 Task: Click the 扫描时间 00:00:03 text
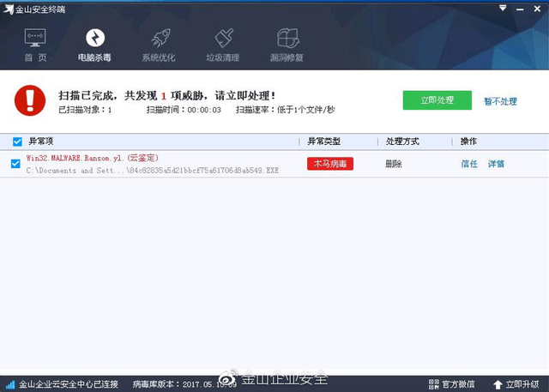tap(184, 110)
